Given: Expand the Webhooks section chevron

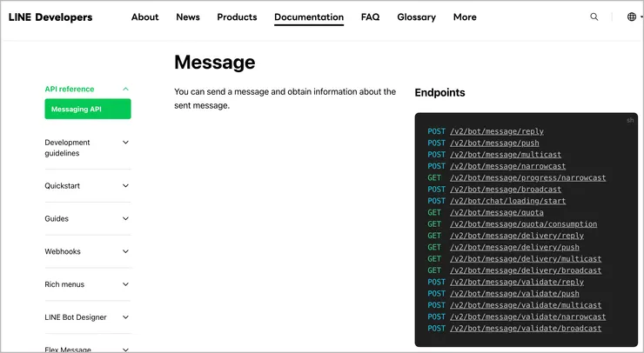Looking at the screenshot, I should (125, 251).
